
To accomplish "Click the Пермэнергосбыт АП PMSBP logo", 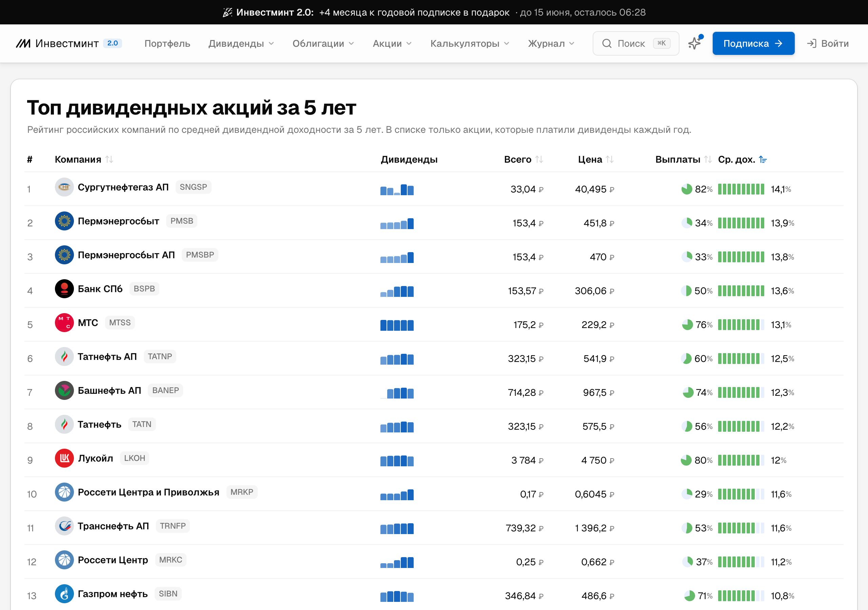I will coord(64,255).
